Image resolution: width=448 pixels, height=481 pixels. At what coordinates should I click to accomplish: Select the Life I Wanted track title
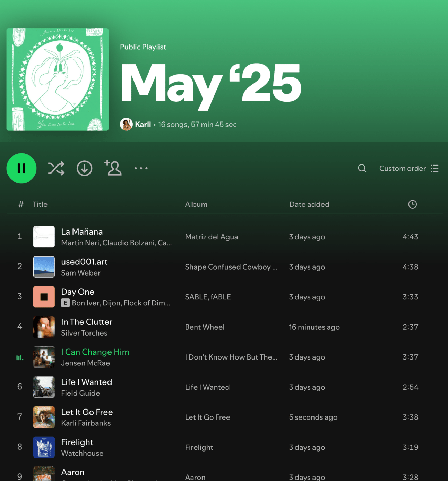[x=87, y=382]
